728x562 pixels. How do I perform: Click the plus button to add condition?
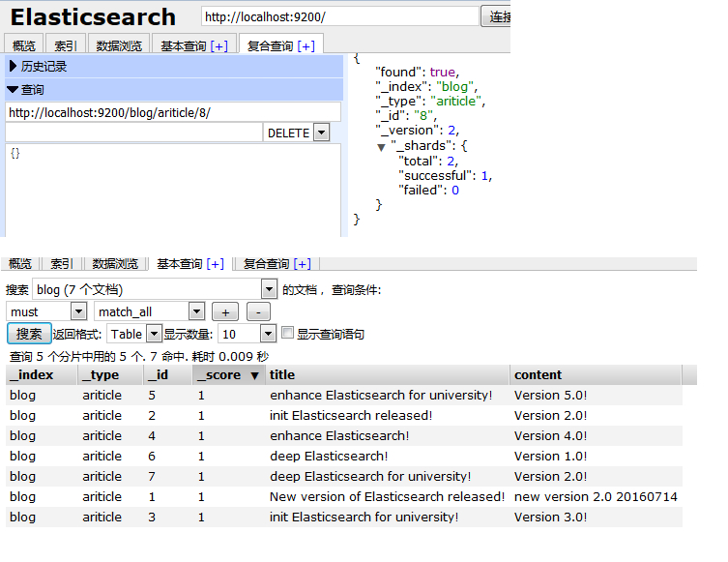click(x=225, y=311)
